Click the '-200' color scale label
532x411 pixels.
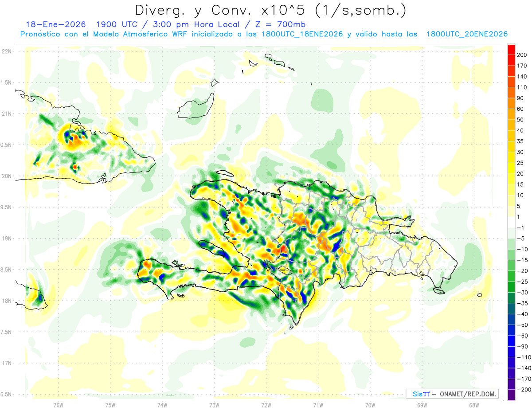524,389
